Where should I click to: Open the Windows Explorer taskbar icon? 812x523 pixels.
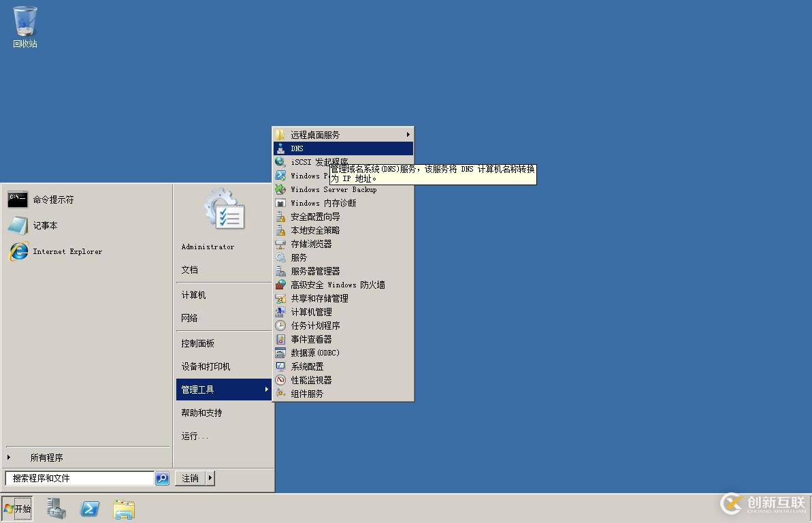tap(124, 509)
